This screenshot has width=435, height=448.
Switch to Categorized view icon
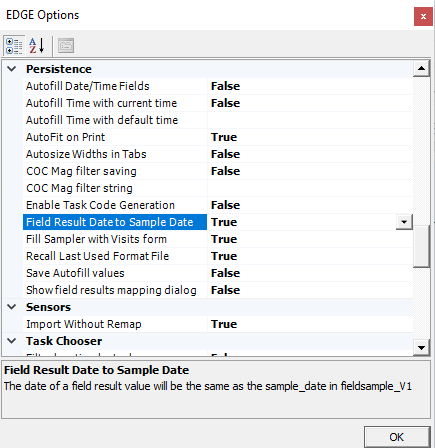[x=14, y=45]
